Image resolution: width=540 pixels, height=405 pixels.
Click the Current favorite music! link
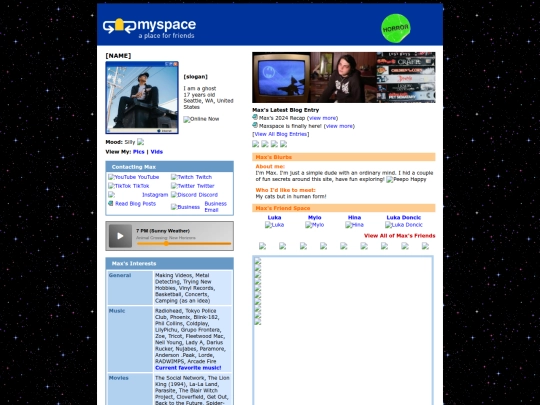pyautogui.click(x=188, y=368)
